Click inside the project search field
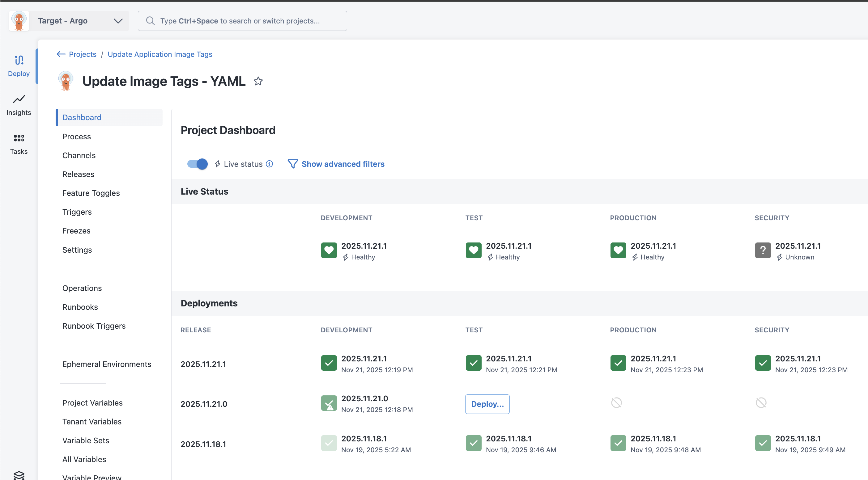This screenshot has width=868, height=480. coord(242,20)
